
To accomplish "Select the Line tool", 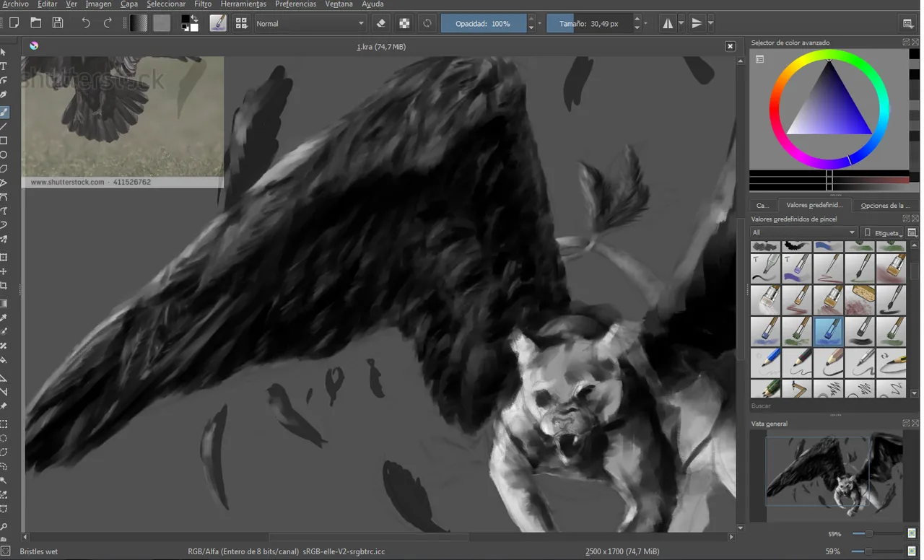I will coord(4,126).
